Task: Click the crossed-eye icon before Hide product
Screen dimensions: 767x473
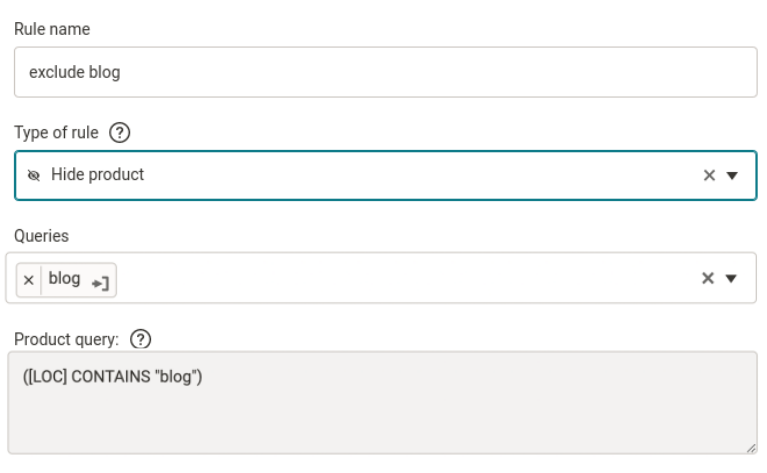Action: (x=34, y=175)
